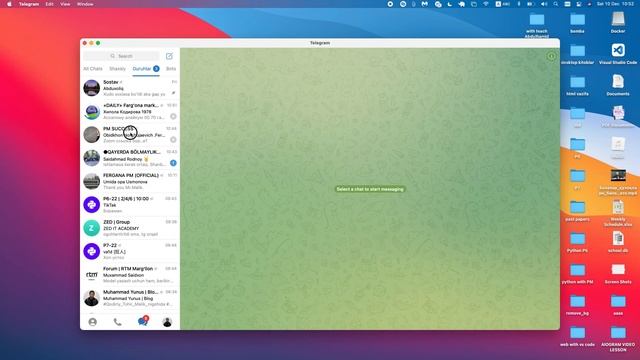Open the Apple menu
640x360 pixels.
(x=9, y=4)
